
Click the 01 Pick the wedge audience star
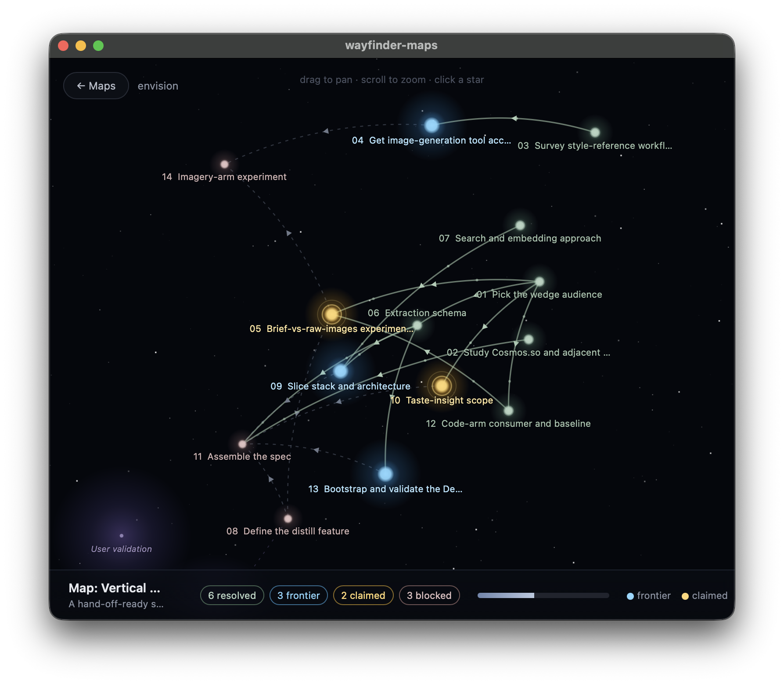coord(539,281)
